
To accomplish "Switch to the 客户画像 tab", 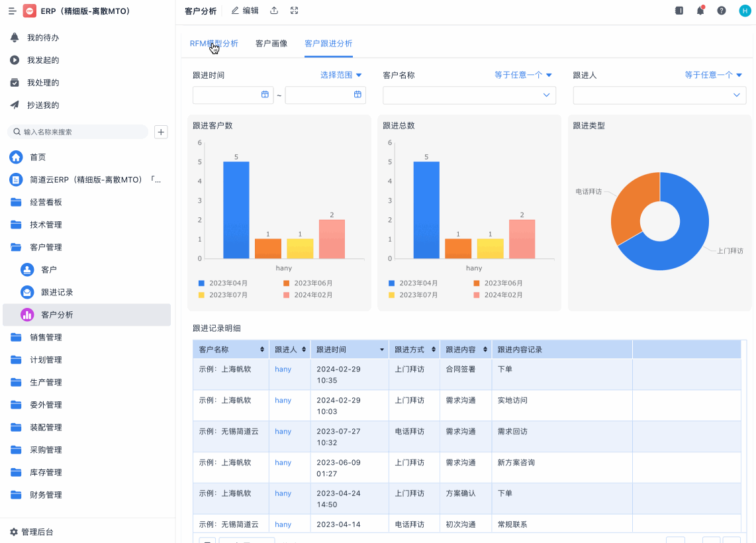I will 271,43.
